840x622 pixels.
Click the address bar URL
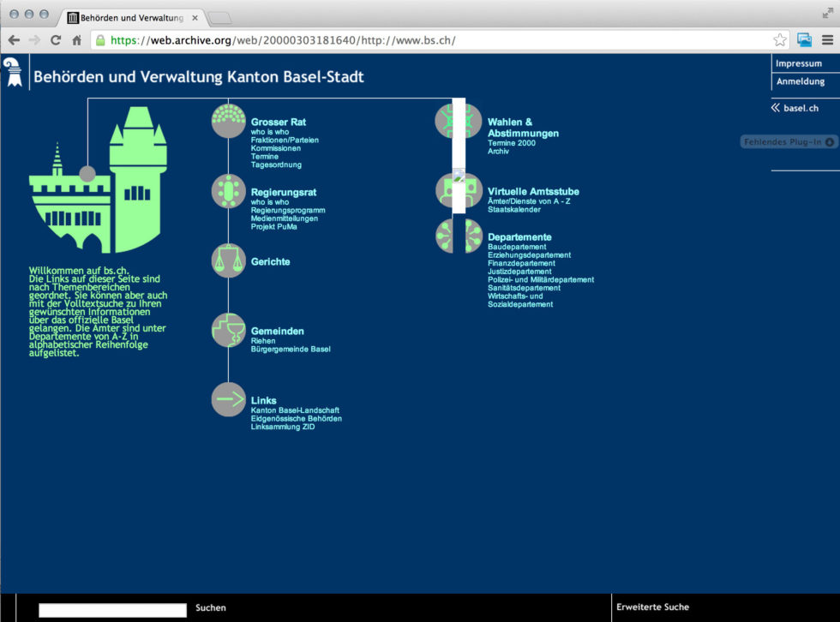coord(283,40)
